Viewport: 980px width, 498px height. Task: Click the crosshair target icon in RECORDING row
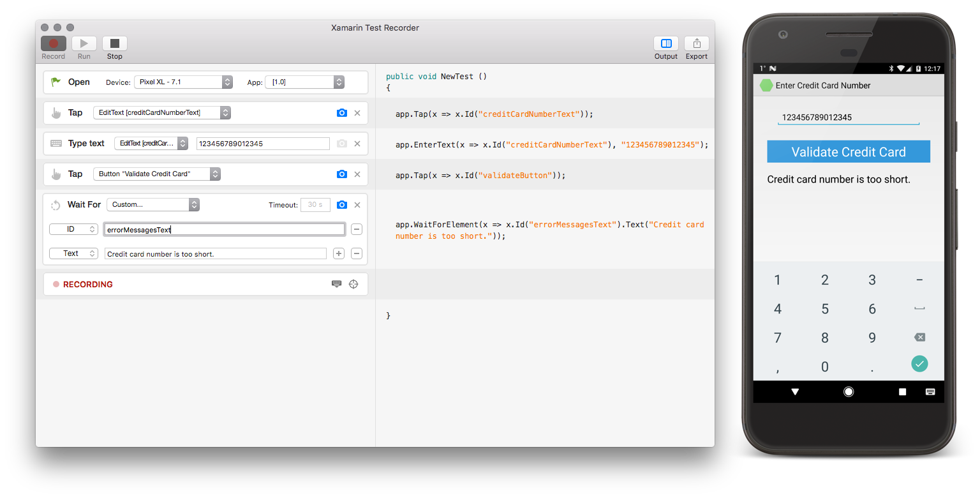click(353, 284)
